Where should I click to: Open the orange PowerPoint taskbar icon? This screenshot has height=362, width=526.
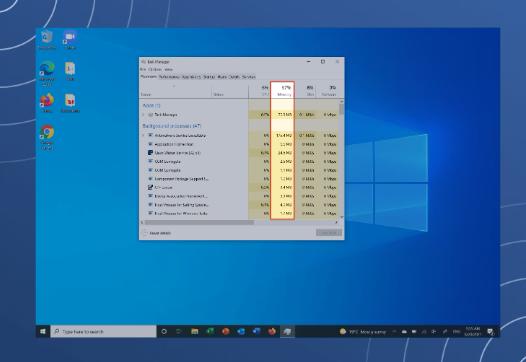pyautogui.click(x=225, y=331)
